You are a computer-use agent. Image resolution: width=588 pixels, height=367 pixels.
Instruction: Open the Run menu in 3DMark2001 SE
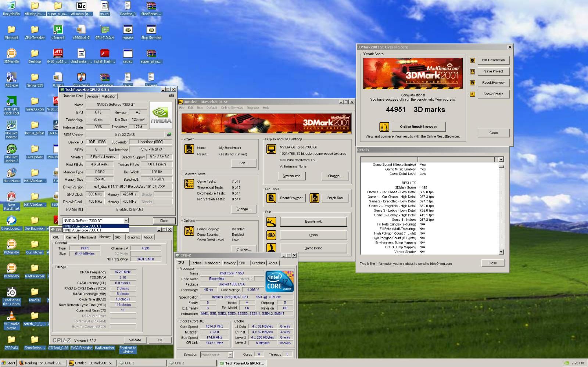point(200,108)
